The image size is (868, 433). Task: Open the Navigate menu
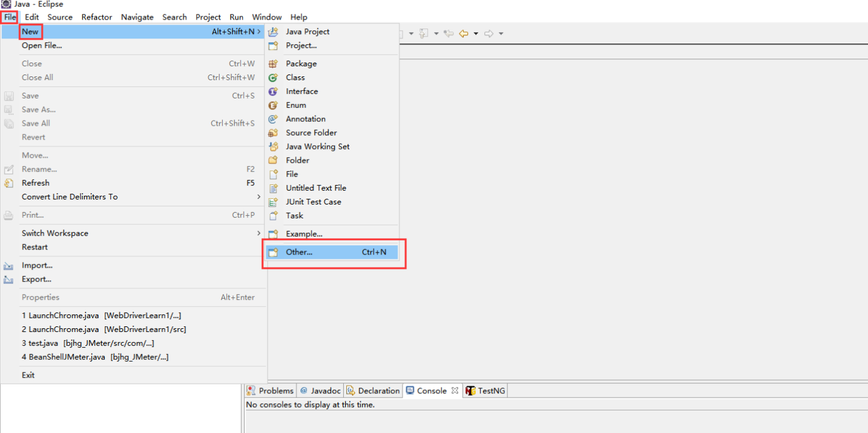click(138, 17)
